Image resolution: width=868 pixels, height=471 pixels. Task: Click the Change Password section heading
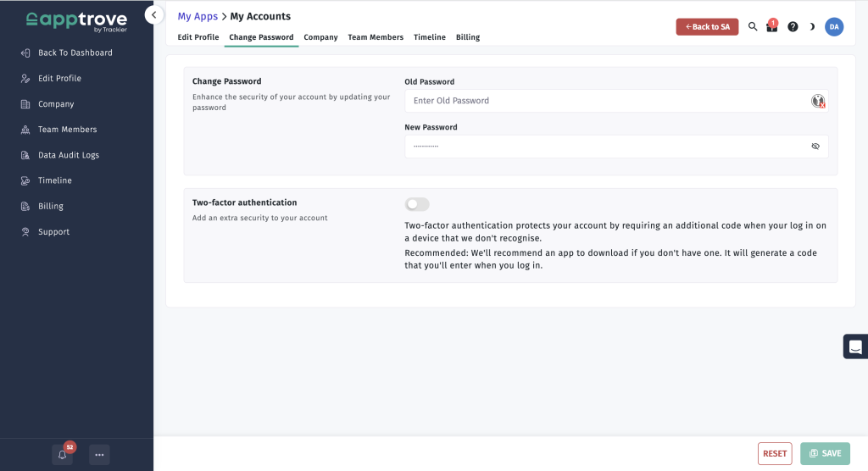click(x=227, y=81)
